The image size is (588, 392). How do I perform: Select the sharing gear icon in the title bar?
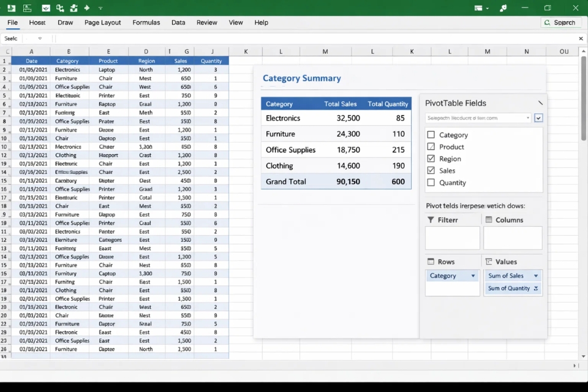pos(504,8)
